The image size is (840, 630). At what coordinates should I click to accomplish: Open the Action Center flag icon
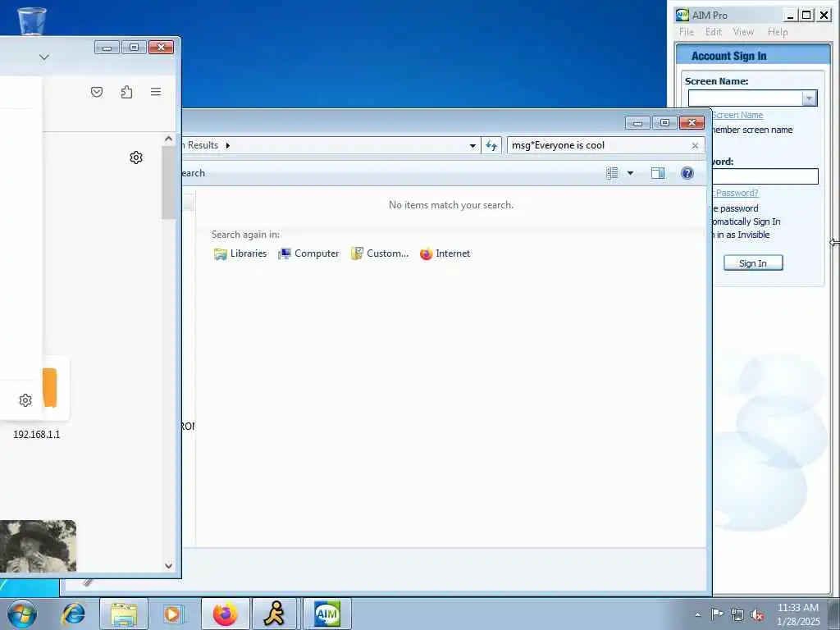tap(716, 614)
